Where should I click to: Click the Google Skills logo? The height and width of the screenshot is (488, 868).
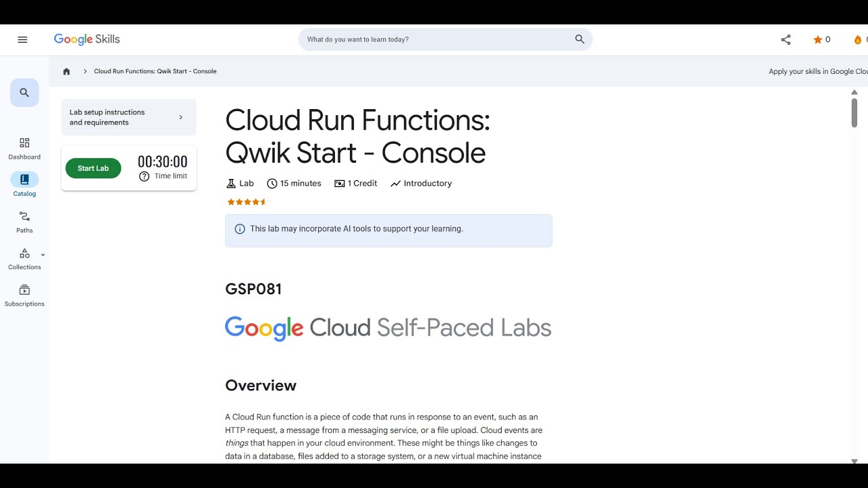click(87, 39)
